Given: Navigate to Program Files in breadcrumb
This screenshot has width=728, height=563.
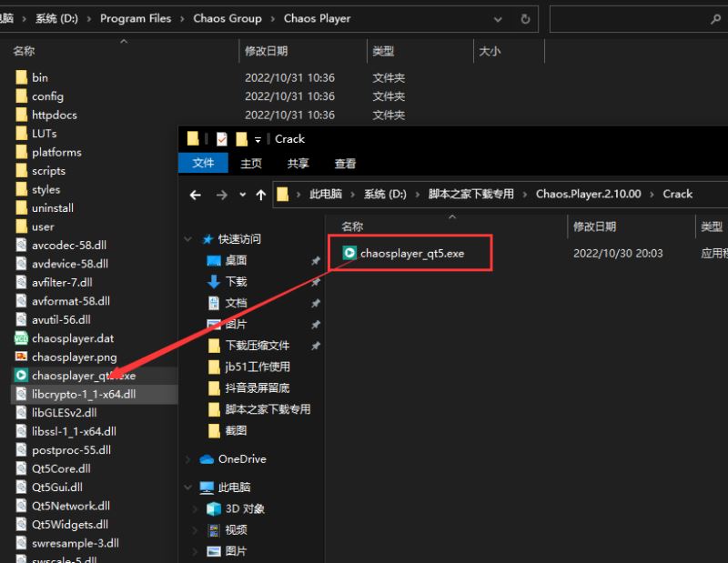Looking at the screenshot, I should (136, 18).
